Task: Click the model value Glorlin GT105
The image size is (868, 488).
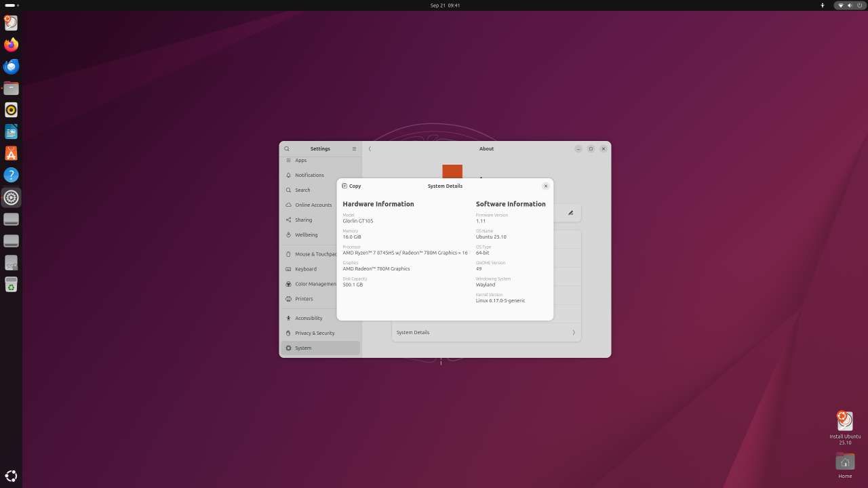Action: (x=358, y=221)
